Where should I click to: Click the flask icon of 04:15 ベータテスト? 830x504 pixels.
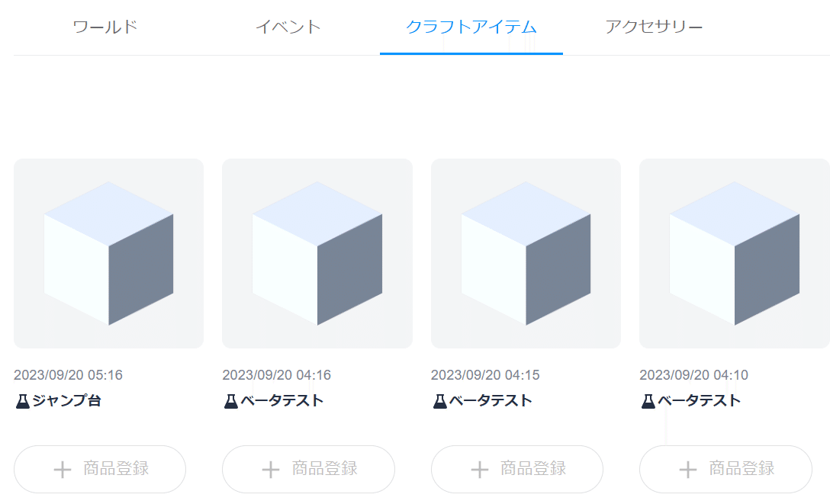(x=439, y=401)
